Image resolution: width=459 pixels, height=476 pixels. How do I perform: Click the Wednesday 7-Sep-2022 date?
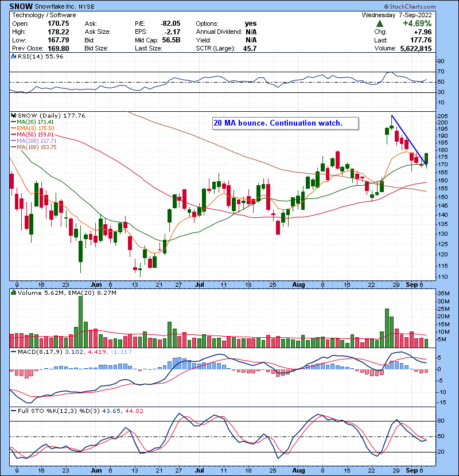396,15
